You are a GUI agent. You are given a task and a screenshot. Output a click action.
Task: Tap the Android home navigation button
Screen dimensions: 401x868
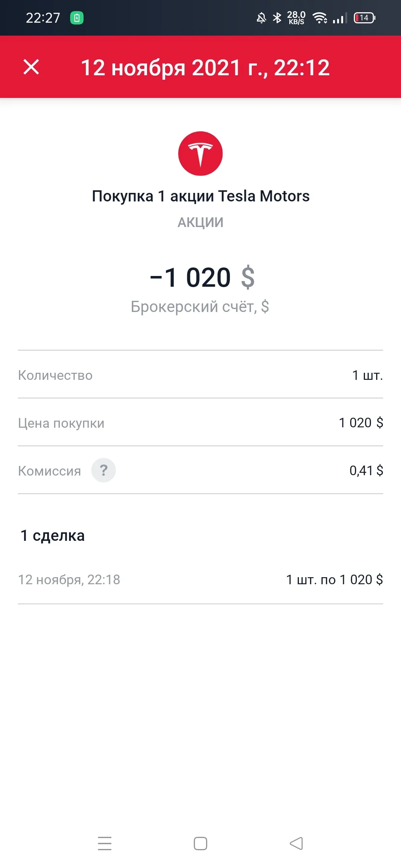pyautogui.click(x=200, y=843)
